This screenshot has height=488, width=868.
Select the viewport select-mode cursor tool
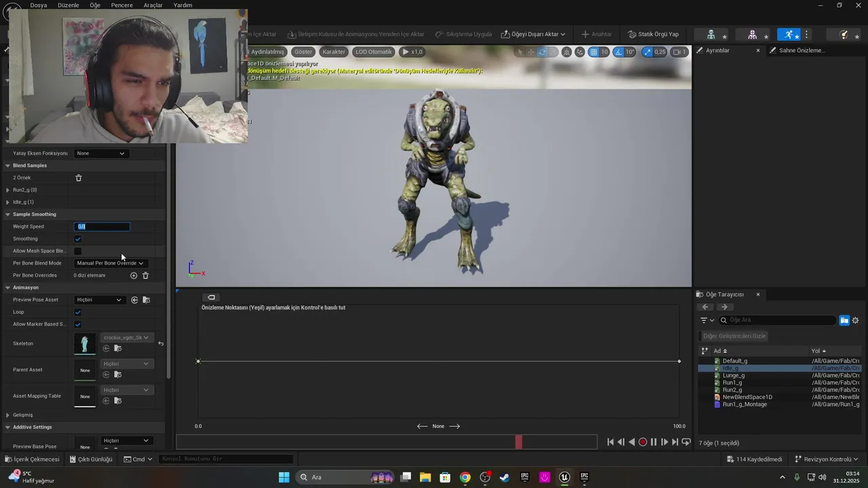(x=520, y=52)
